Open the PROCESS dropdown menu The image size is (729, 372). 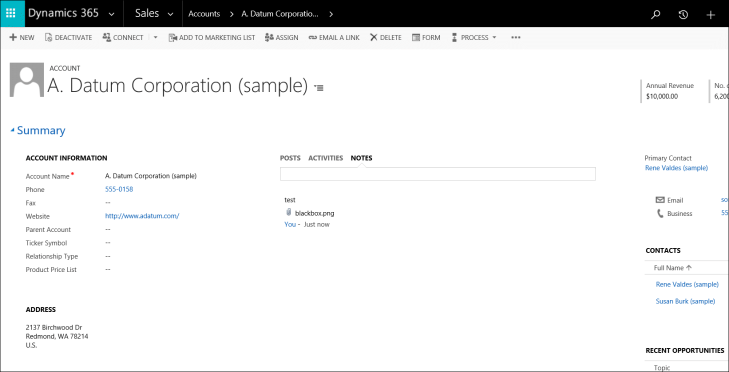coord(474,38)
